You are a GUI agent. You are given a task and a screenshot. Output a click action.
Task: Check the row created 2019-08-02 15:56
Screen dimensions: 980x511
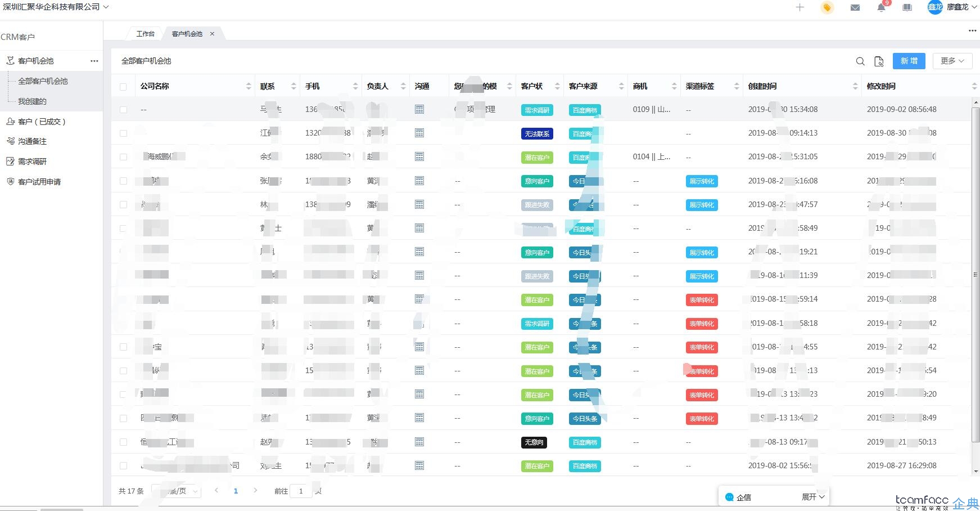[x=123, y=466]
